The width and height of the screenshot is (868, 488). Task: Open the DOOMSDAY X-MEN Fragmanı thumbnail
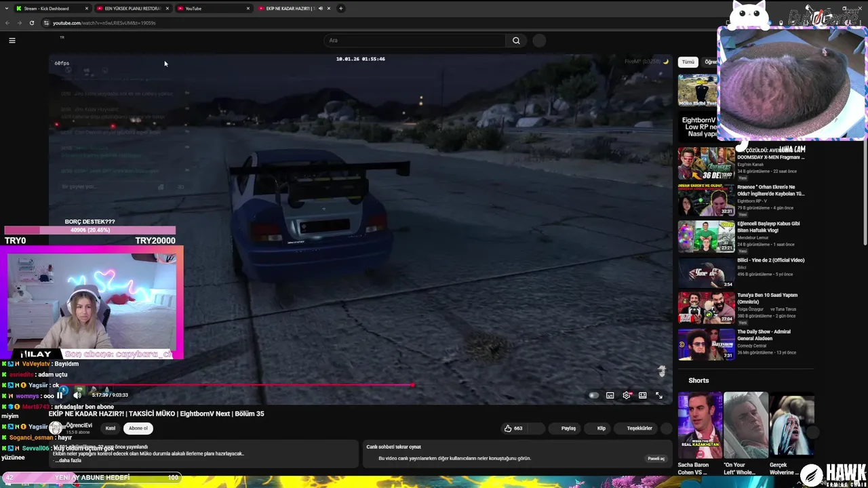706,163
